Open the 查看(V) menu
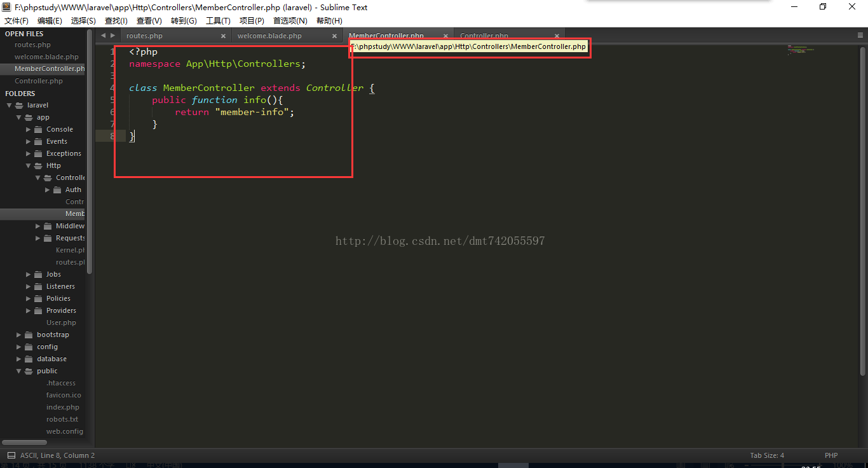The image size is (868, 468). [149, 21]
